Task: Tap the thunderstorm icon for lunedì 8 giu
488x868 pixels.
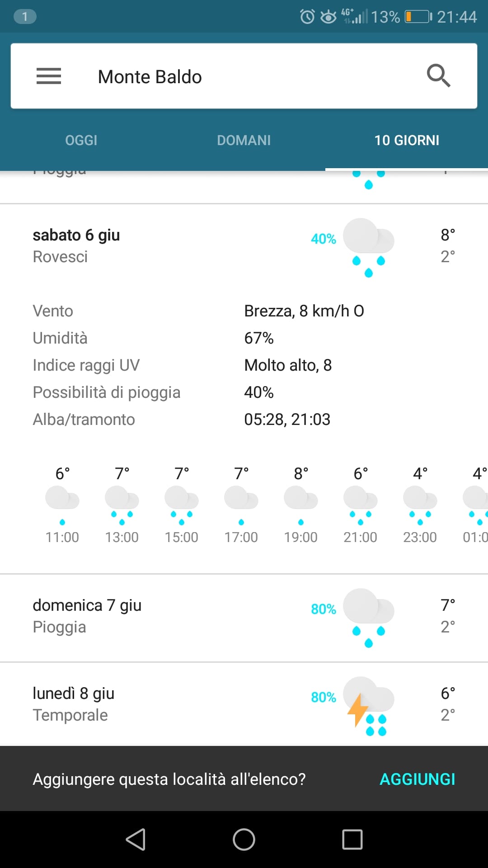Action: (368, 706)
